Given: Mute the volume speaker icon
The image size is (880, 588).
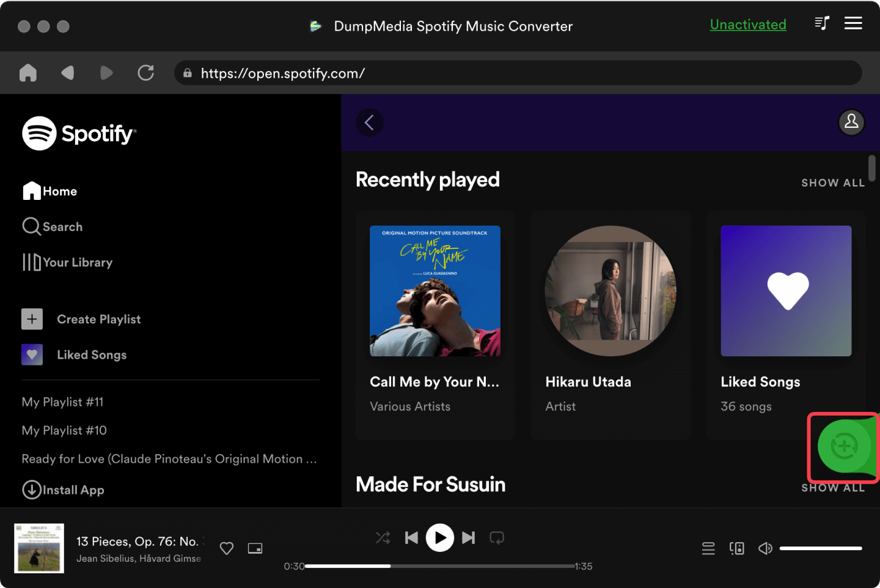Looking at the screenshot, I should (765, 548).
